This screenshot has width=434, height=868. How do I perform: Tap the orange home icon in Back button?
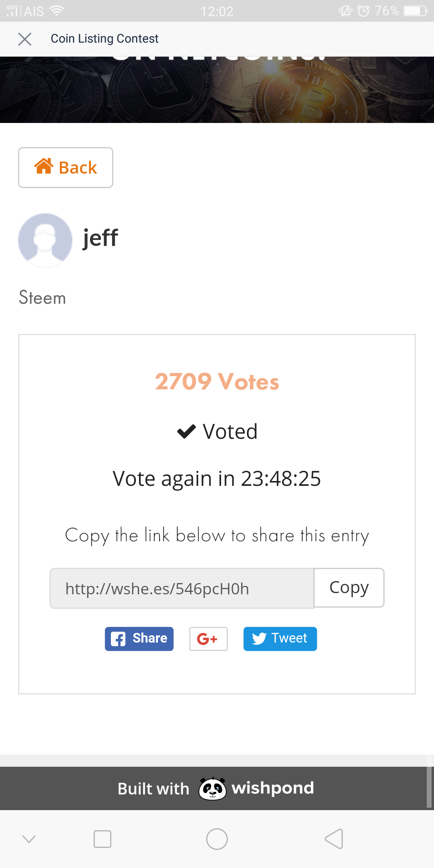(x=44, y=166)
